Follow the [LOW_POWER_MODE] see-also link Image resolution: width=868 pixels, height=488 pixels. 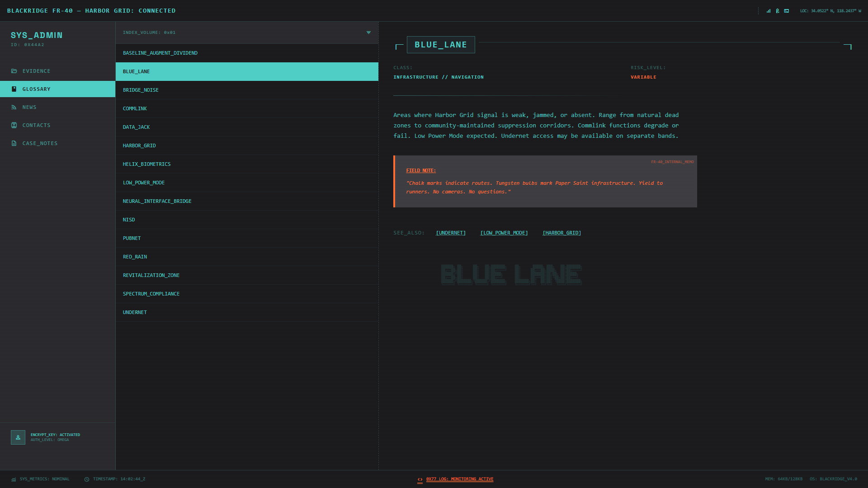coord(504,233)
